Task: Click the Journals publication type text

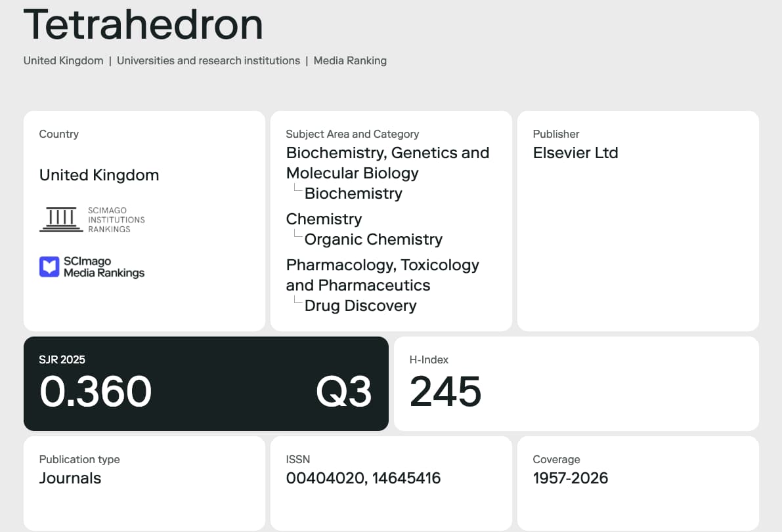Action: [x=70, y=478]
